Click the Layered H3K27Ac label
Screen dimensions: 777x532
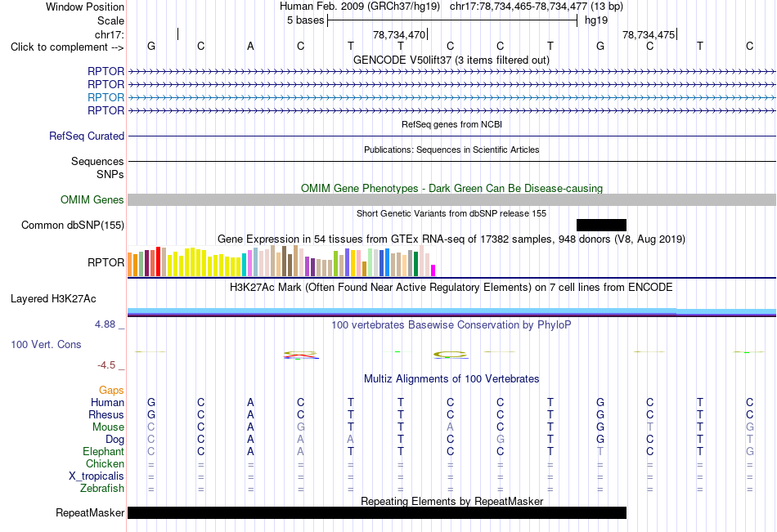click(x=53, y=299)
